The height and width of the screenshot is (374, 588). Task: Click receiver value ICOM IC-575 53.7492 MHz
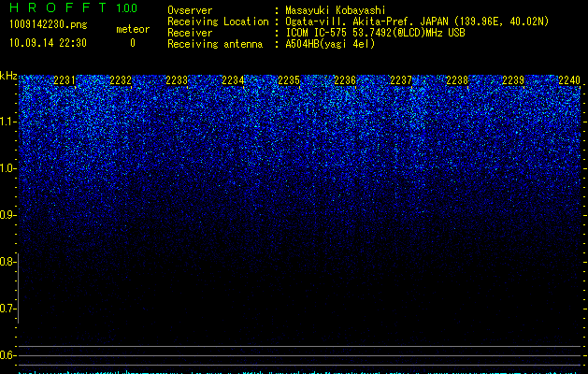(x=376, y=33)
